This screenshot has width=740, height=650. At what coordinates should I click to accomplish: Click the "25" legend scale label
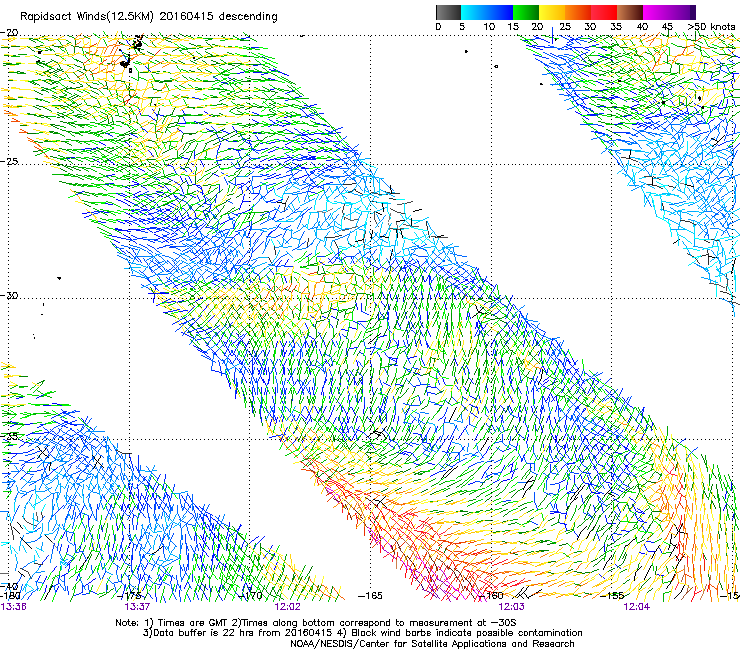tap(565, 27)
